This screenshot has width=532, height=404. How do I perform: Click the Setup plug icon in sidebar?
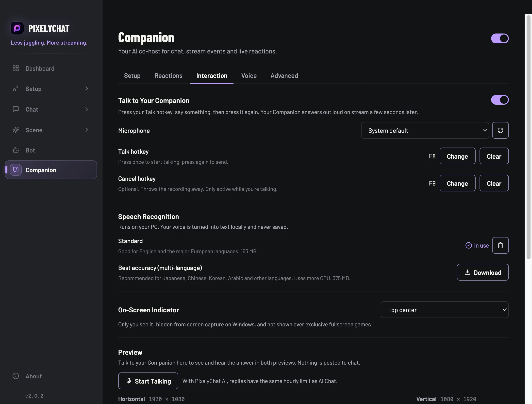click(16, 89)
